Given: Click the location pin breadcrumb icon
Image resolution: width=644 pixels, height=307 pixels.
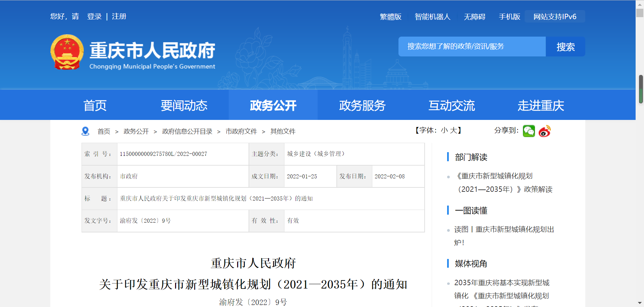Looking at the screenshot, I should click(x=86, y=131).
